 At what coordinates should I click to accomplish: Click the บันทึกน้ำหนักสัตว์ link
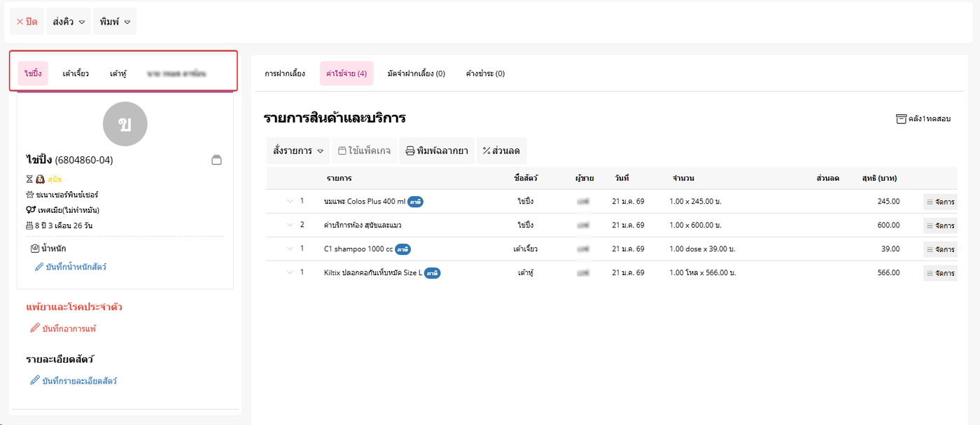point(70,267)
